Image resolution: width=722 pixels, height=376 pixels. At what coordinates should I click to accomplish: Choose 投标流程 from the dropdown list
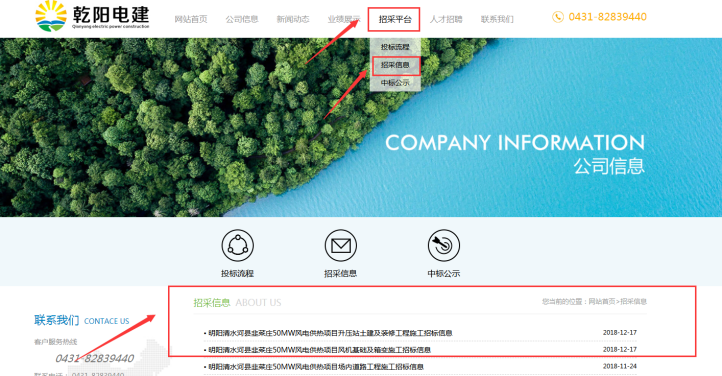tap(395, 47)
